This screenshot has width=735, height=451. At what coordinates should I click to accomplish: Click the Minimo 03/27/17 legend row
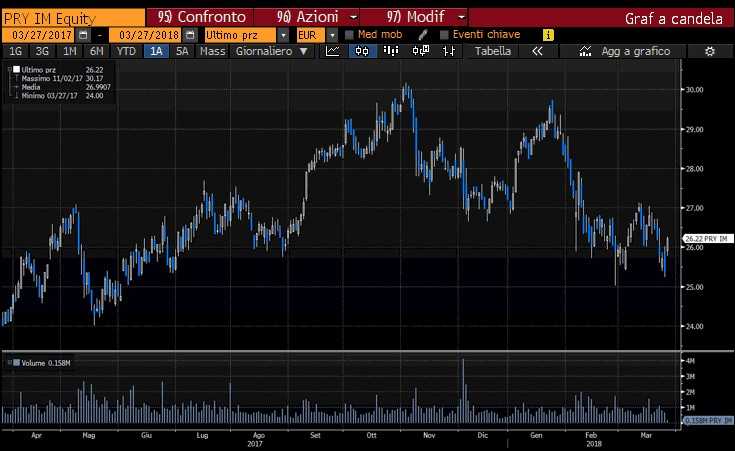[62, 95]
